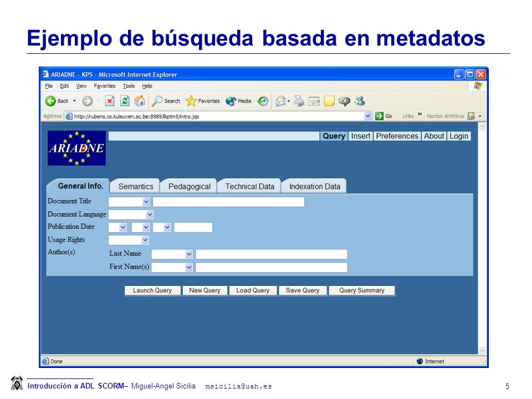Click the Document Title text field
Viewport: 532px width, 399px height.
[x=228, y=202]
